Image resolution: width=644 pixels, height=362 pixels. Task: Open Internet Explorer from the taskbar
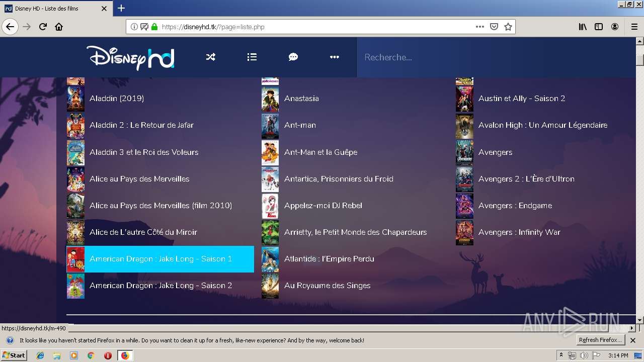click(40, 355)
